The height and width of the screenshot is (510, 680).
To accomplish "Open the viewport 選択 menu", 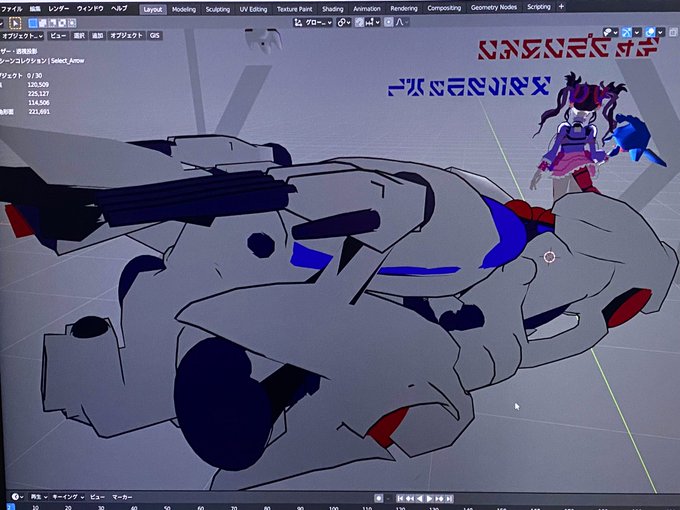I will [x=79, y=36].
